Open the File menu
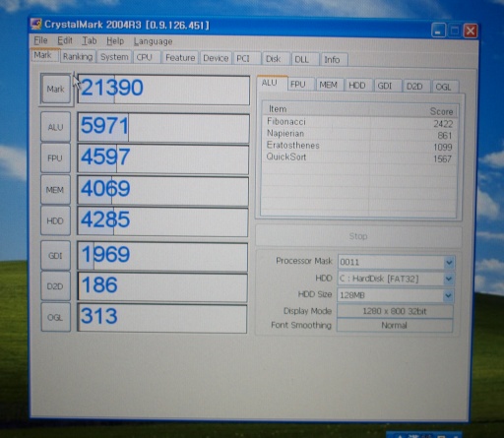The height and width of the screenshot is (438, 504). point(40,40)
